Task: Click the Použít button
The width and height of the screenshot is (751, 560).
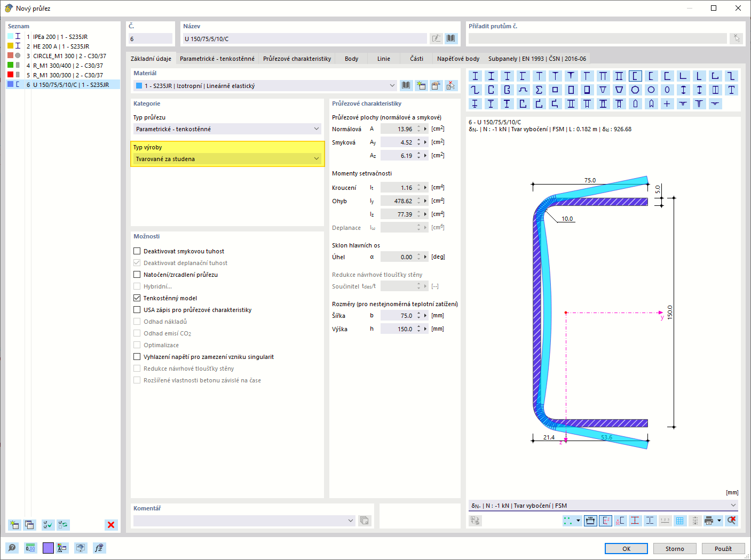Action: 723,548
